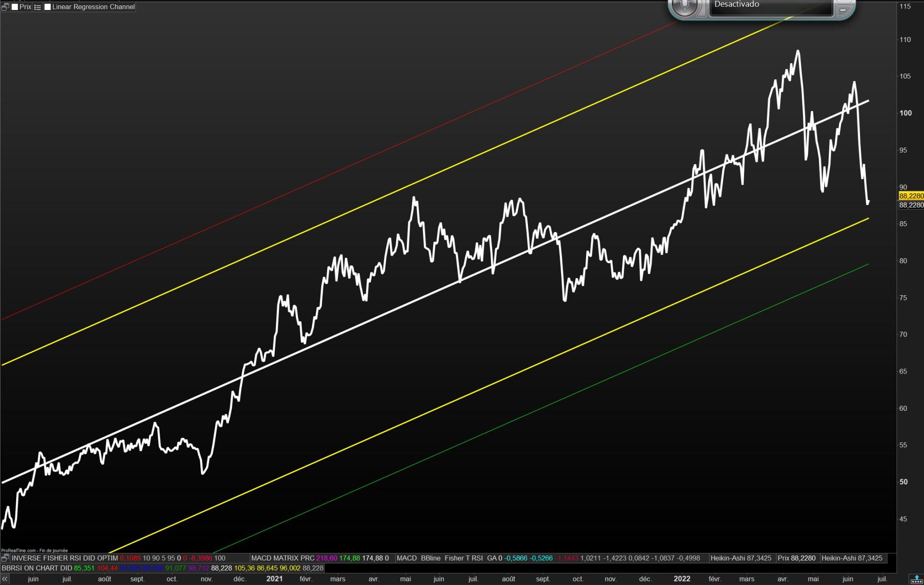The image size is (924, 585).
Task: Click the lower panel detach icon
Action: tap(5, 558)
